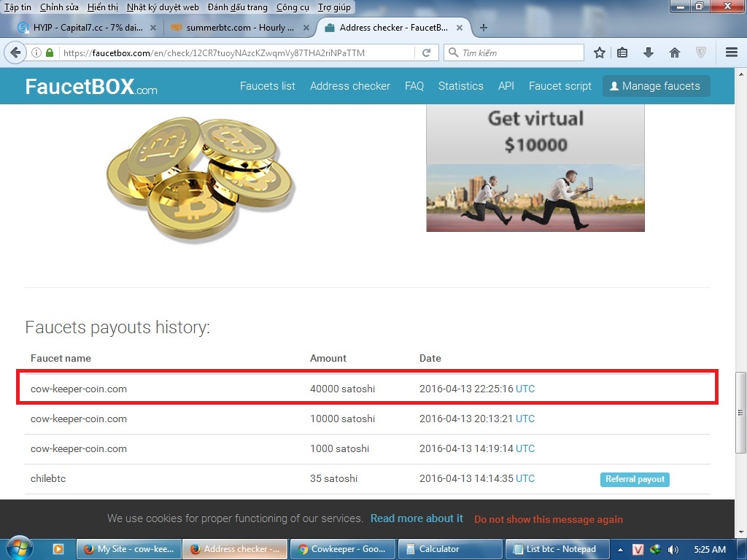Image resolution: width=747 pixels, height=560 pixels.
Task: Switch to the My Site - cow-kee... taskbar window
Action: (x=130, y=549)
